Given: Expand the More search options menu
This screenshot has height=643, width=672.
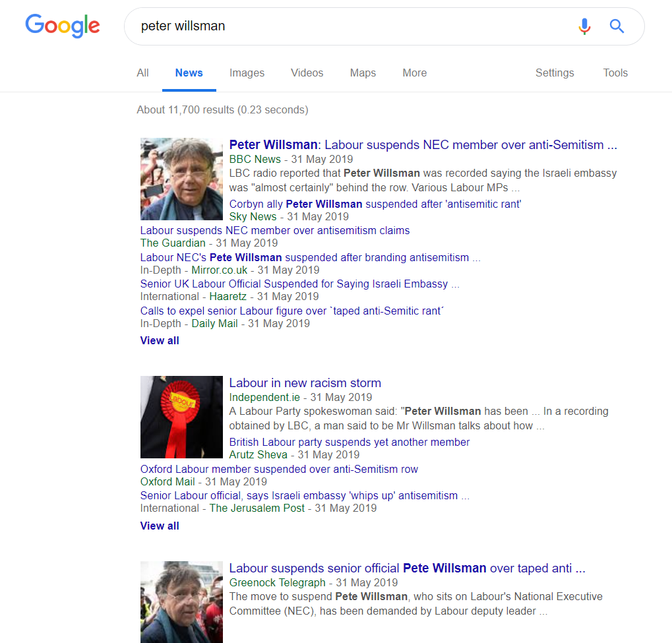Looking at the screenshot, I should [414, 73].
